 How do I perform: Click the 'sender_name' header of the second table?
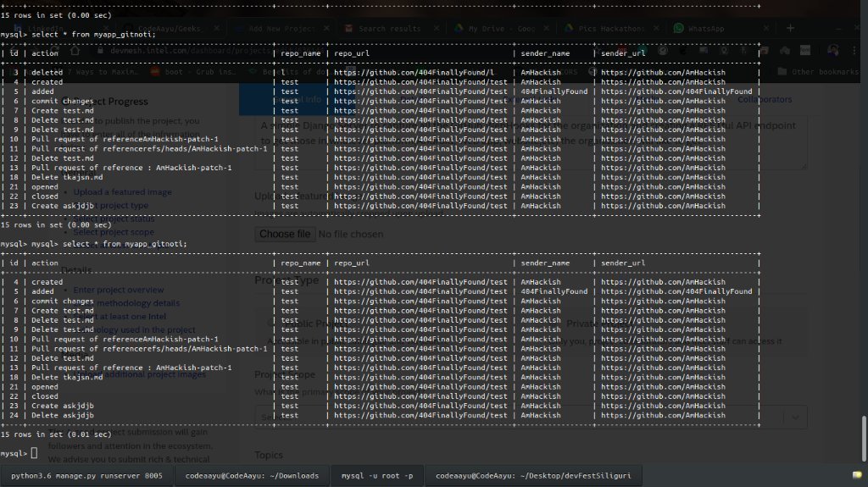pos(545,263)
